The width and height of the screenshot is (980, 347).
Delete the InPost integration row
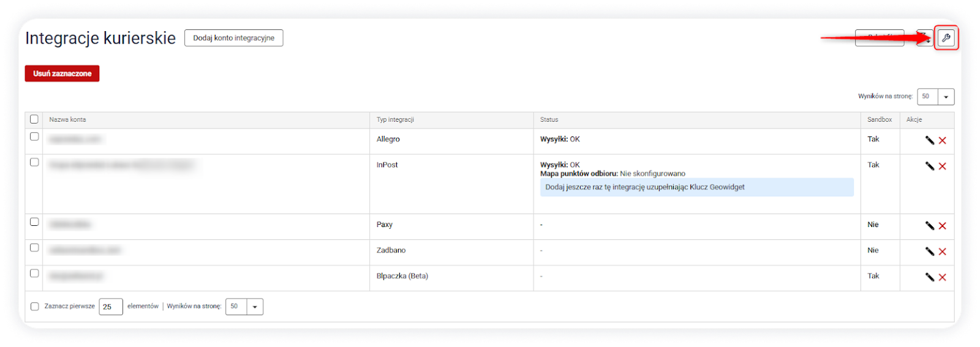[x=943, y=166]
